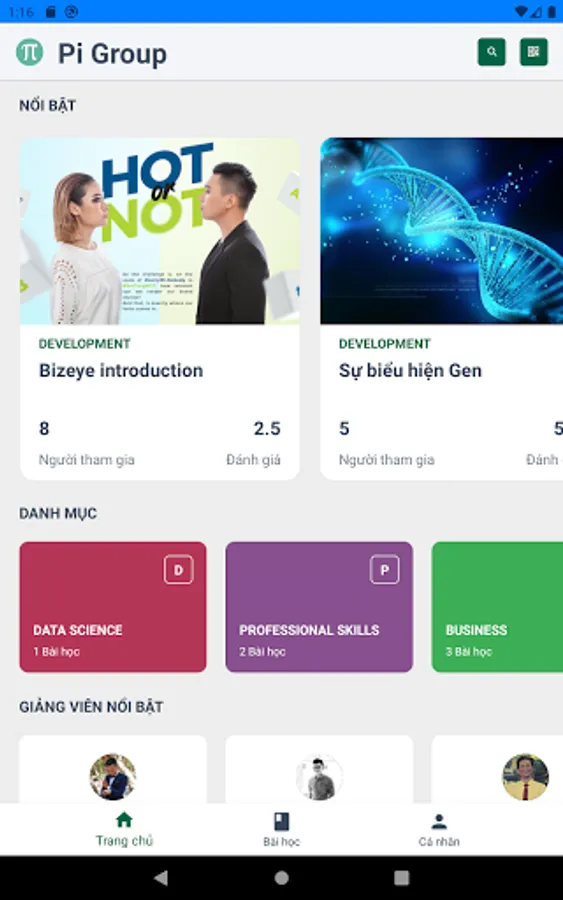This screenshot has width=563, height=900.
Task: Open the purple Professional Skills category card
Action: pos(319,607)
